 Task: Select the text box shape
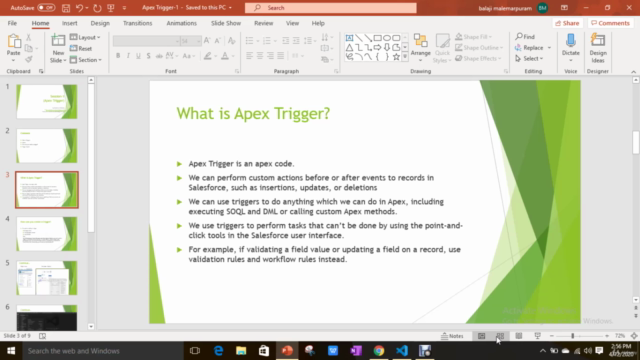[349, 38]
